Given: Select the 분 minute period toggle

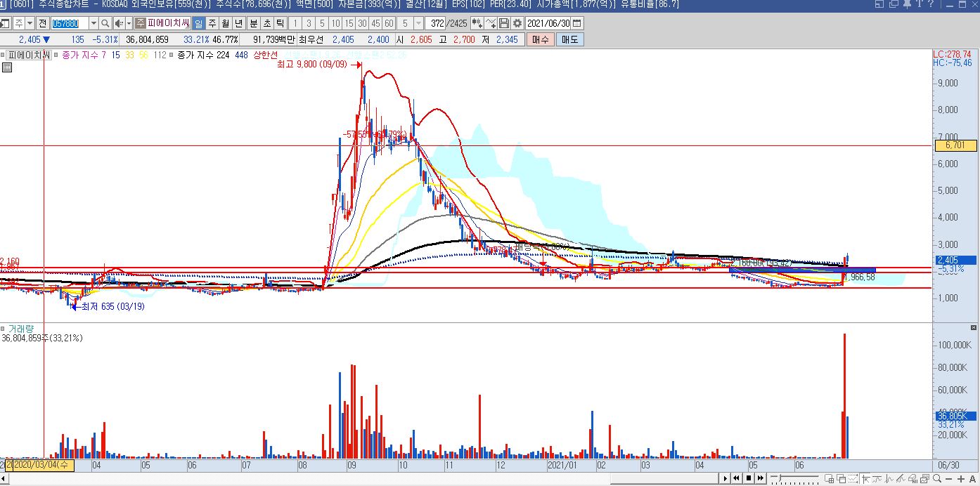Looking at the screenshot, I should click(x=253, y=23).
